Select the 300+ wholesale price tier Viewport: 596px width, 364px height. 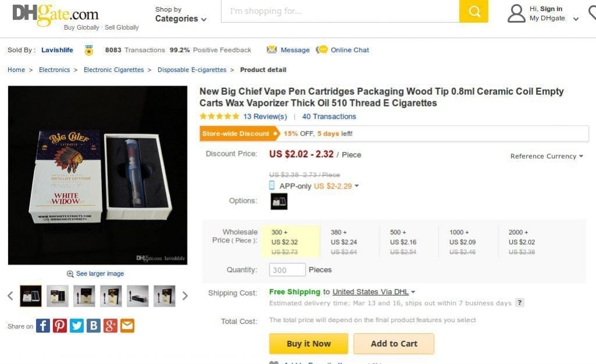pos(290,241)
